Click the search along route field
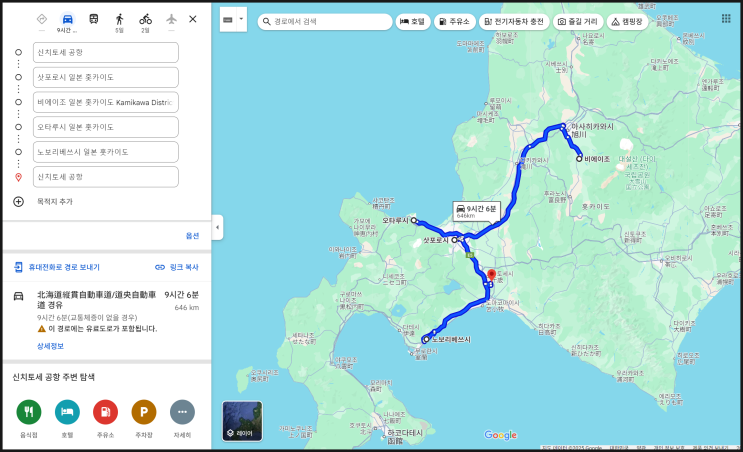743x452 pixels. pos(325,21)
